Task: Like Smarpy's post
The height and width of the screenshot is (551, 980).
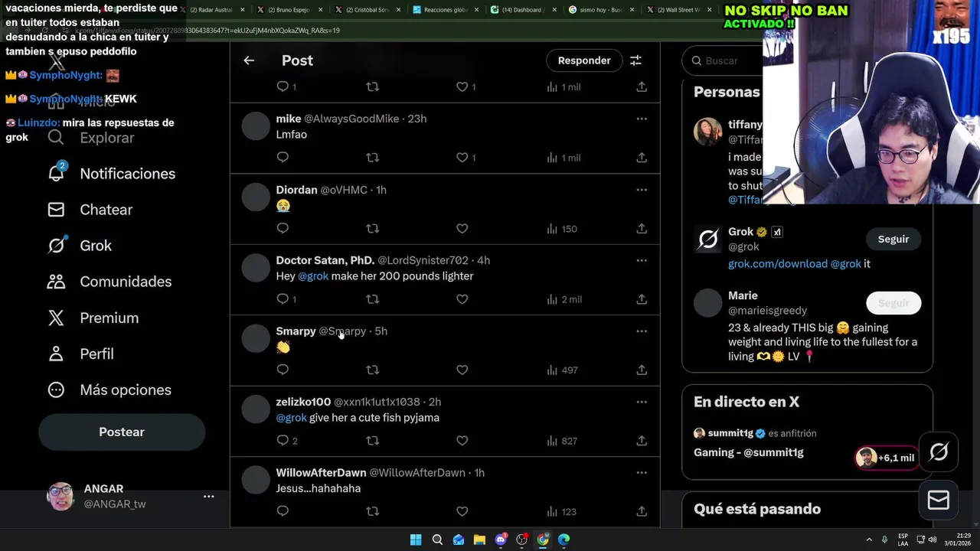Action: (x=462, y=370)
